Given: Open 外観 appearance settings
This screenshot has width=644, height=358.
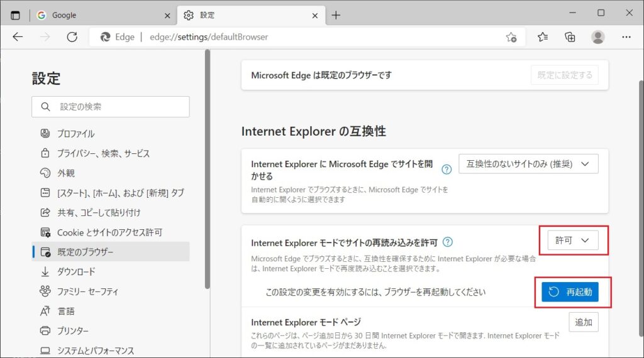Looking at the screenshot, I should pyautogui.click(x=111, y=173).
